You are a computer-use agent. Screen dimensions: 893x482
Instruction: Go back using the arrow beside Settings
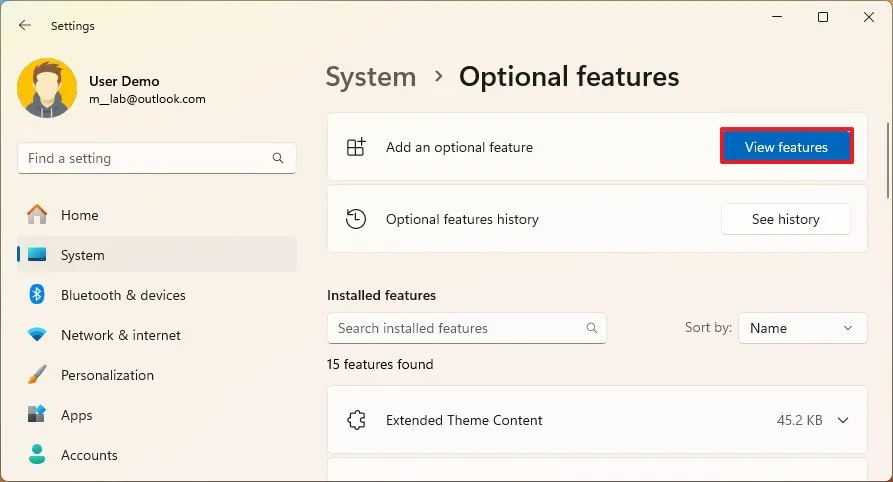pyautogui.click(x=24, y=25)
